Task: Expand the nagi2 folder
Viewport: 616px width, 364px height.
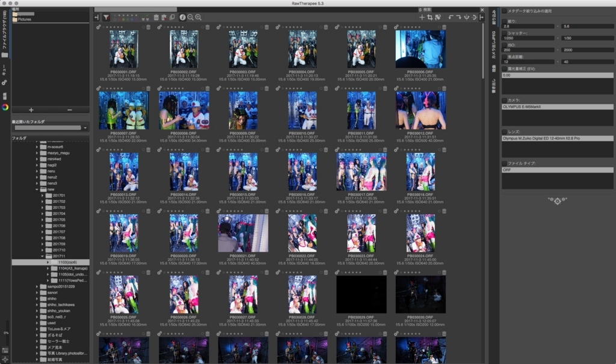Action: tap(37, 165)
